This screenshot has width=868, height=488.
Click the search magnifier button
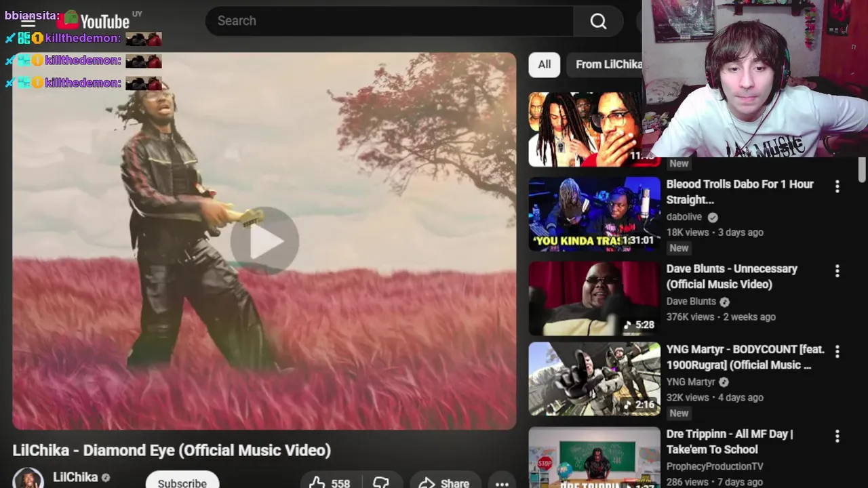tap(598, 21)
